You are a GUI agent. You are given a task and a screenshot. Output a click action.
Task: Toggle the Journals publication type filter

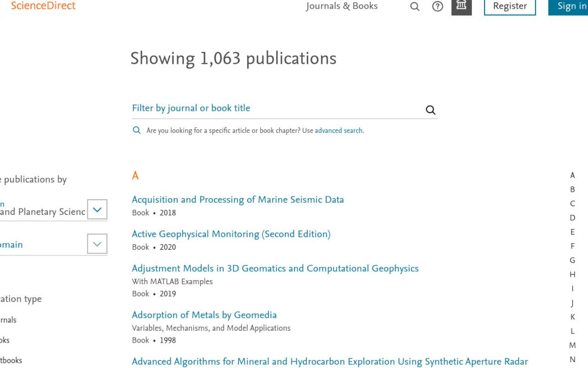click(8, 320)
